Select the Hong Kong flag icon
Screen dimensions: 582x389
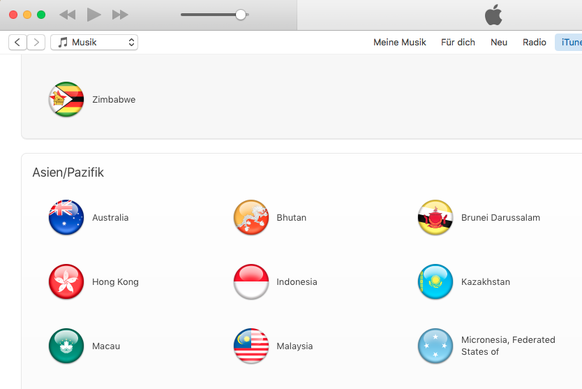[66, 282]
